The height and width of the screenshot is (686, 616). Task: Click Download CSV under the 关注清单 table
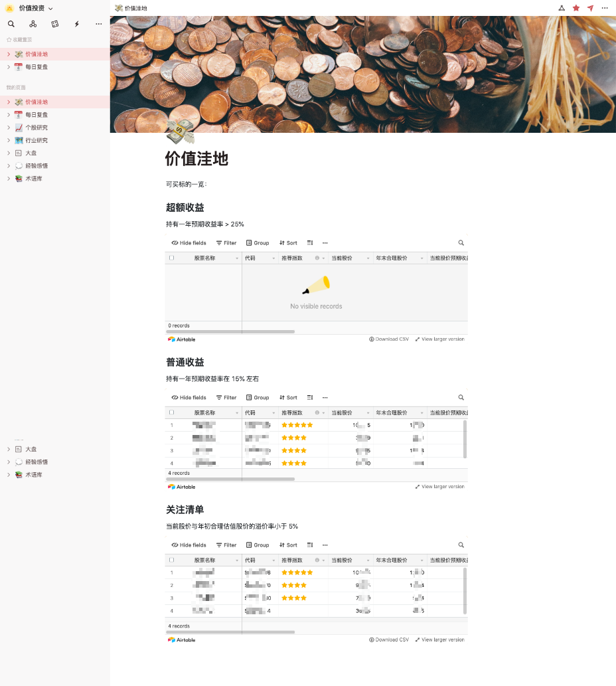point(389,640)
